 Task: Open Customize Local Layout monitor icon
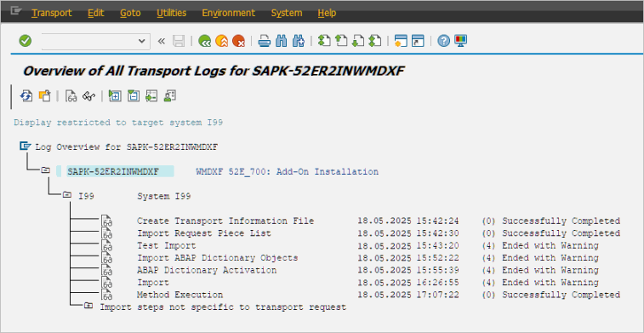[461, 41]
